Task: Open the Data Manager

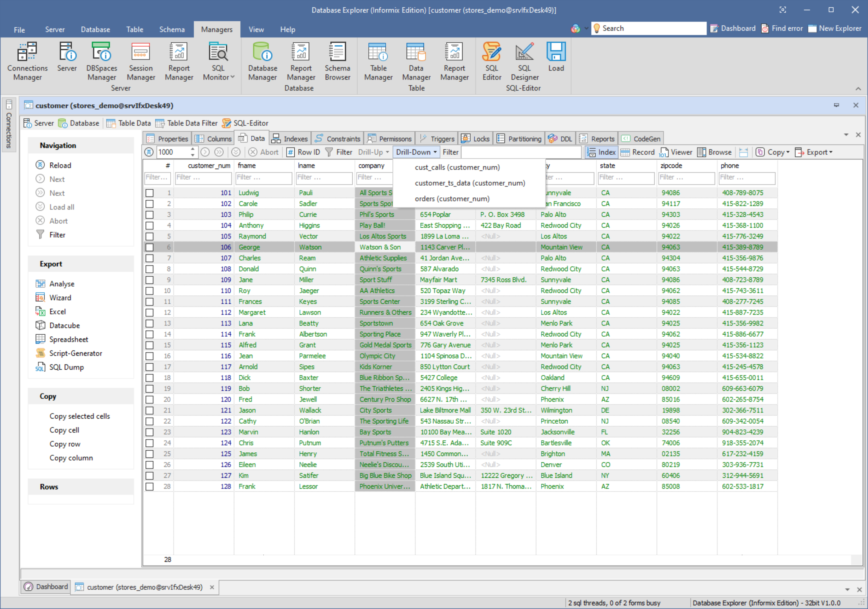Action: coord(416,61)
